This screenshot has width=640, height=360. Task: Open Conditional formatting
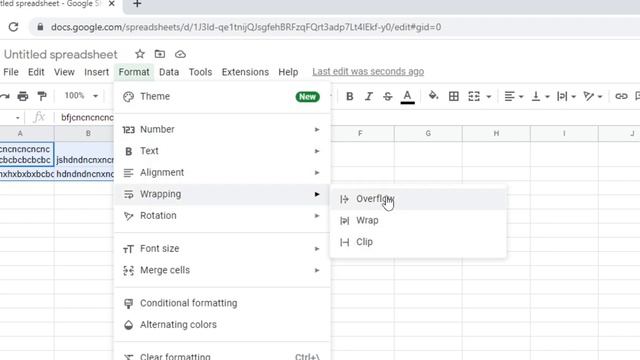click(222, 303)
